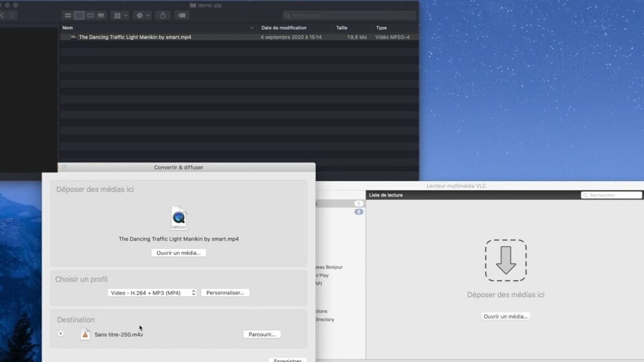
Task: Sort files by Date de modification
Action: coord(284,28)
